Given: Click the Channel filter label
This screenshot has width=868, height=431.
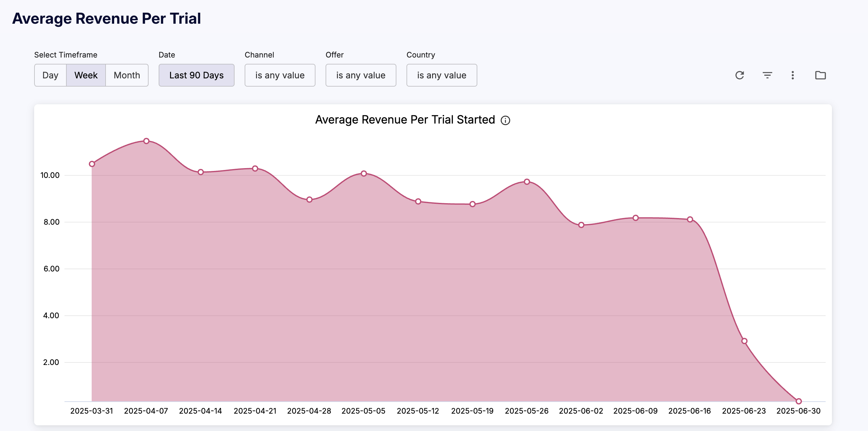Looking at the screenshot, I should coord(260,55).
